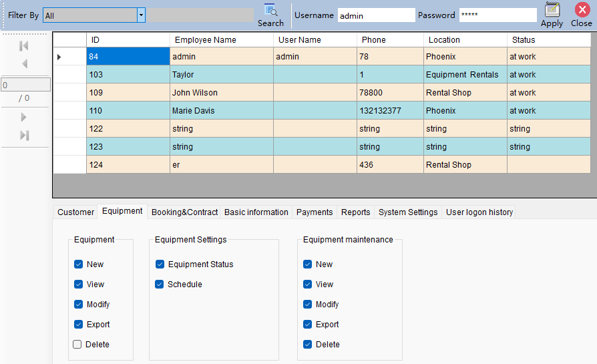This screenshot has height=364, width=597.
Task: Click the Status column header
Action: point(524,40)
